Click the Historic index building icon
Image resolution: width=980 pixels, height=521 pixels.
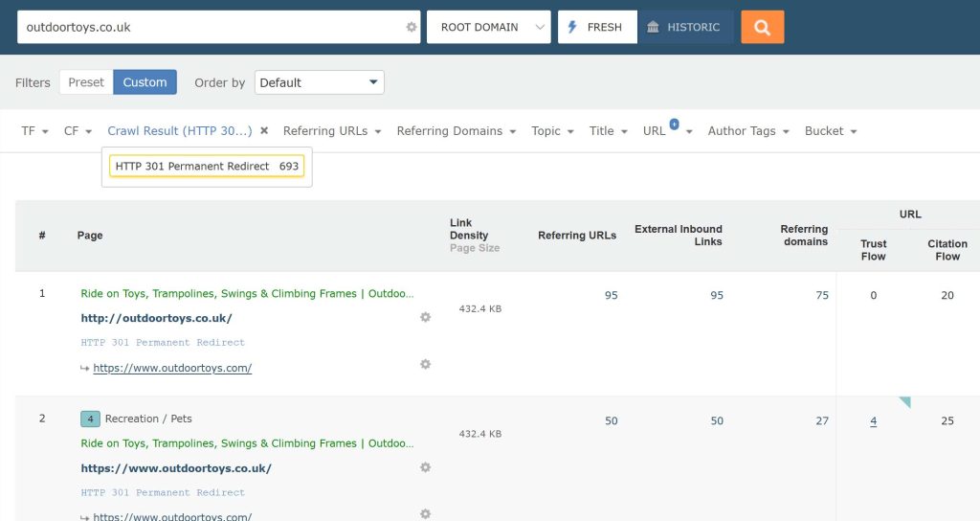[x=653, y=27]
